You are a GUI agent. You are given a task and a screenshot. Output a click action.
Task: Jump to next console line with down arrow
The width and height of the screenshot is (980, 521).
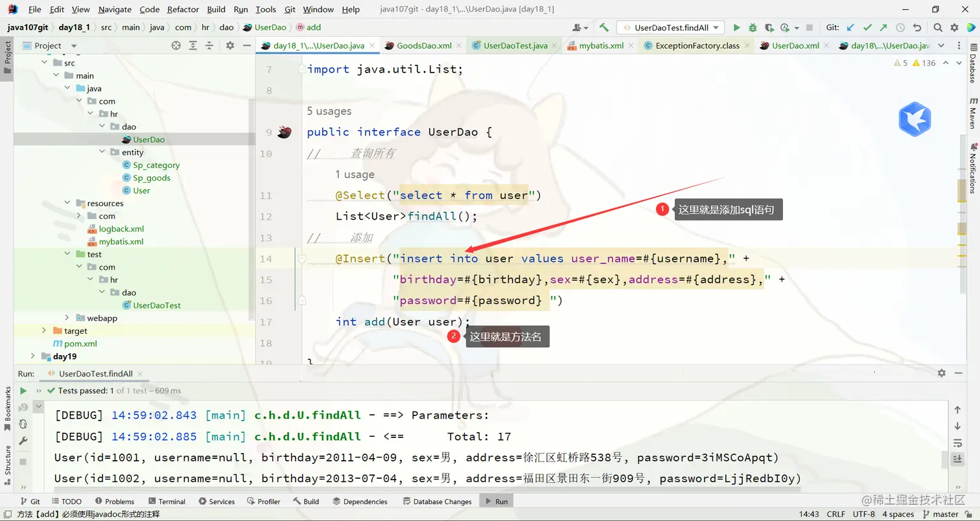[x=957, y=426]
